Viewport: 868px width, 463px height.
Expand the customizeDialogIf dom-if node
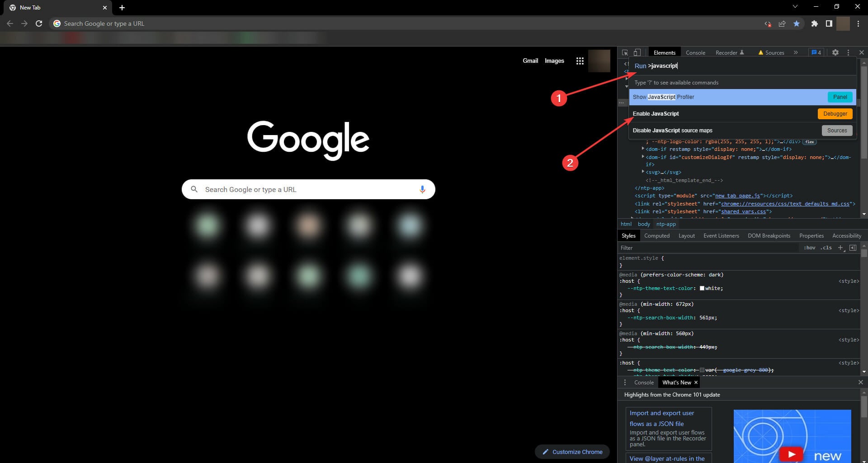pyautogui.click(x=643, y=157)
